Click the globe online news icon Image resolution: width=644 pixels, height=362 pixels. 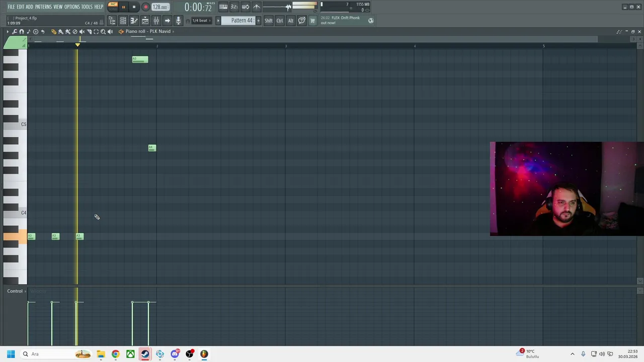coord(371,21)
